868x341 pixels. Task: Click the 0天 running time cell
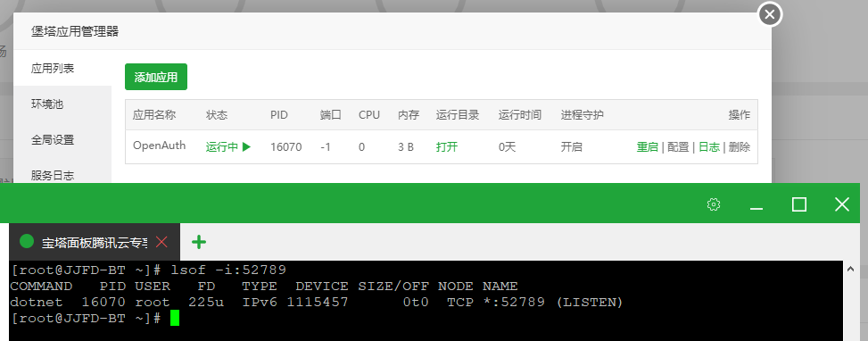click(507, 146)
